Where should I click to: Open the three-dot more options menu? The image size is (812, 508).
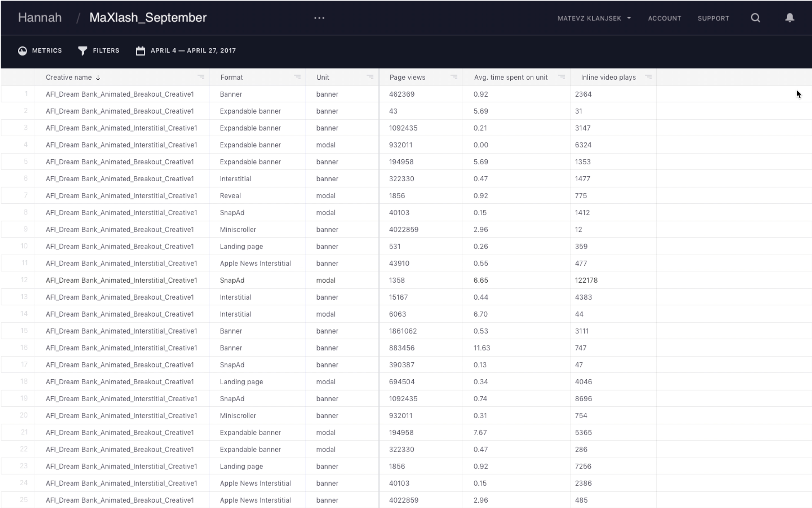pos(319,18)
